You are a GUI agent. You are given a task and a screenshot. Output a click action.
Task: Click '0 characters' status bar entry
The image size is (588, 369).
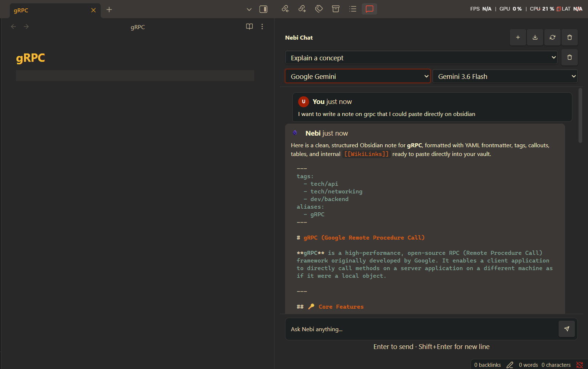pyautogui.click(x=556, y=365)
